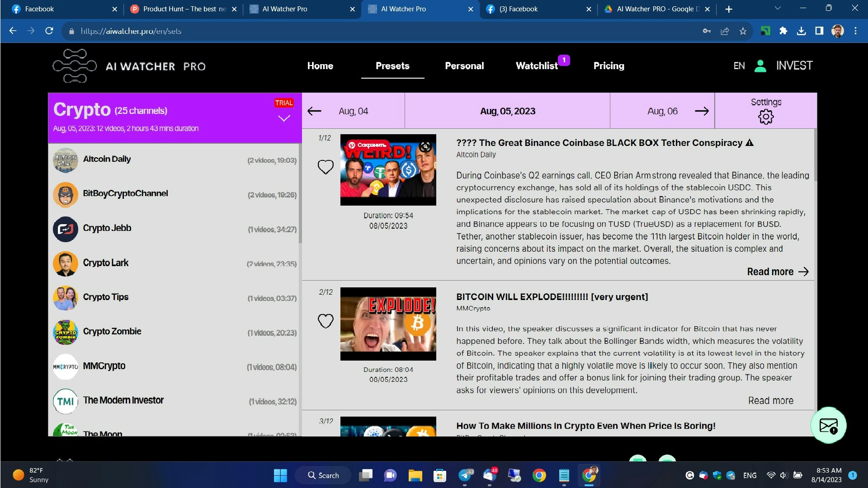This screenshot has width=868, height=488.
Task: Expand the Crypto preset chevron
Action: [x=284, y=118]
